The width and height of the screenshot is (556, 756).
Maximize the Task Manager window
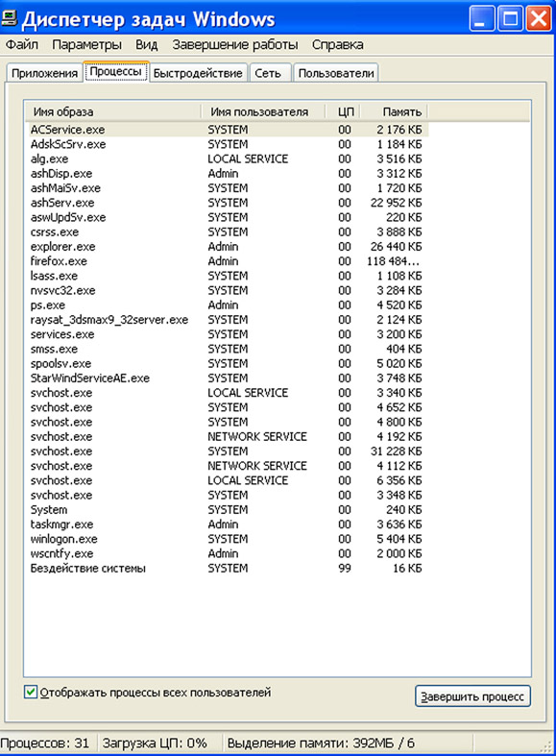pos(510,19)
